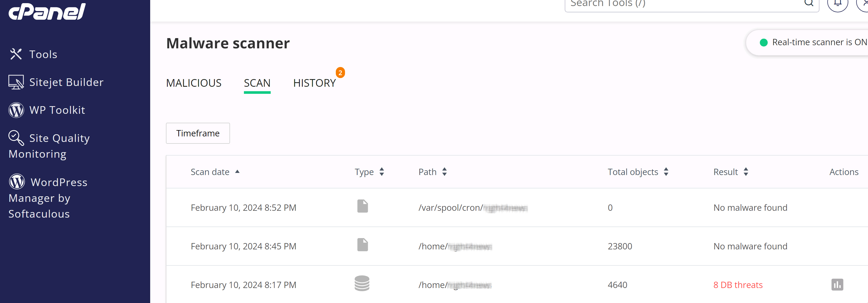The image size is (868, 303).
Task: Click the 8 DB threats result
Action: coord(738,285)
